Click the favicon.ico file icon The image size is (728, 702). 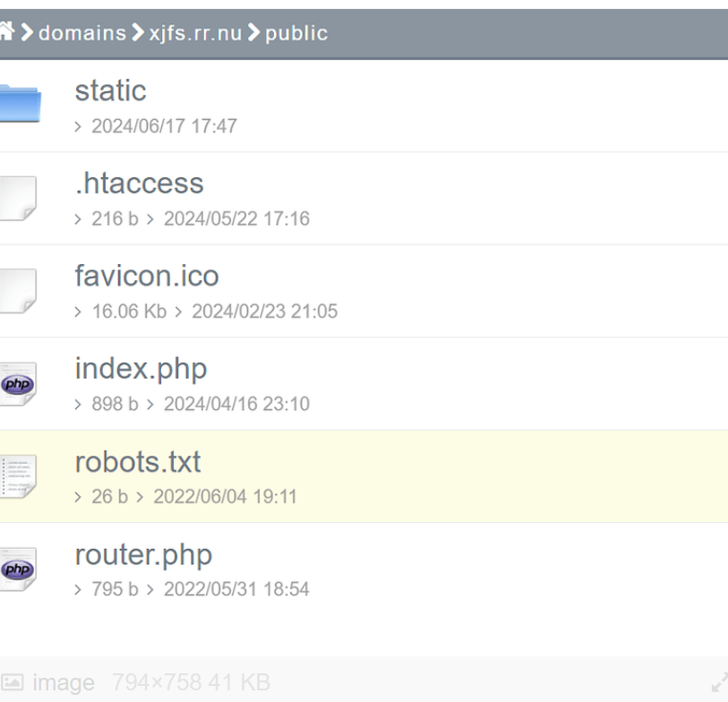(18, 290)
